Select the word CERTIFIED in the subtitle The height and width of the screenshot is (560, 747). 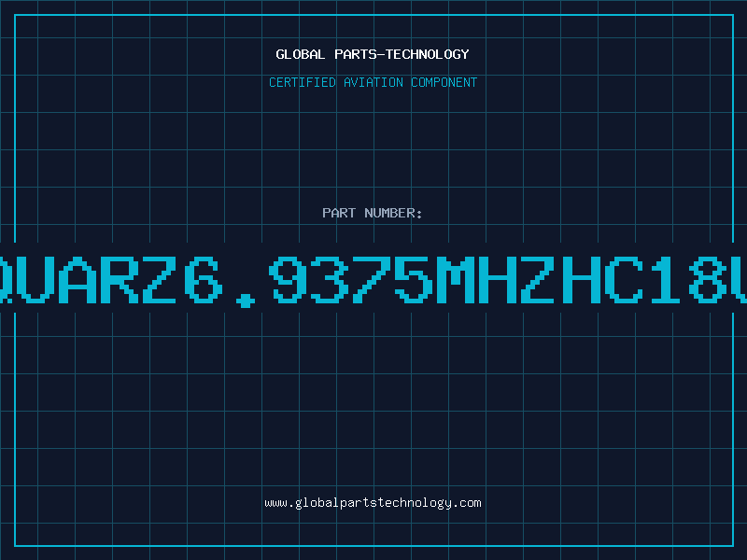303,82
